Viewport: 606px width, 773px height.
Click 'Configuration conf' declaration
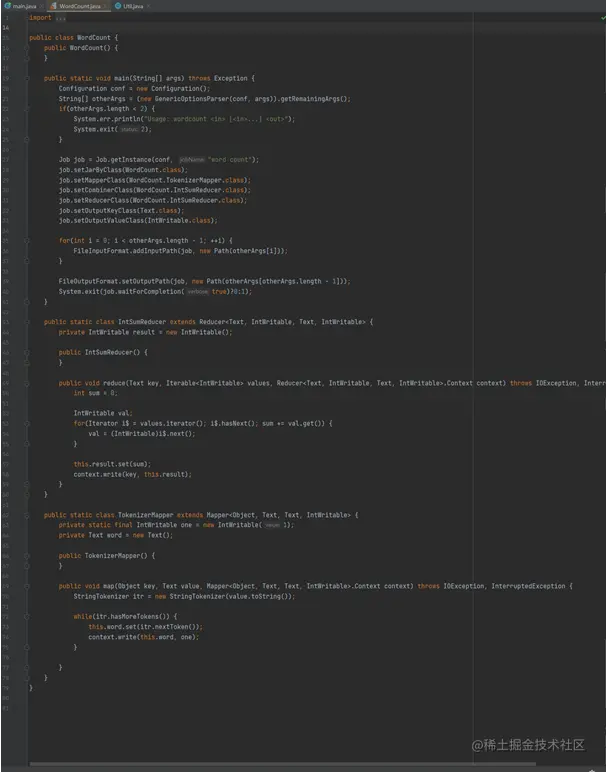click(92, 89)
